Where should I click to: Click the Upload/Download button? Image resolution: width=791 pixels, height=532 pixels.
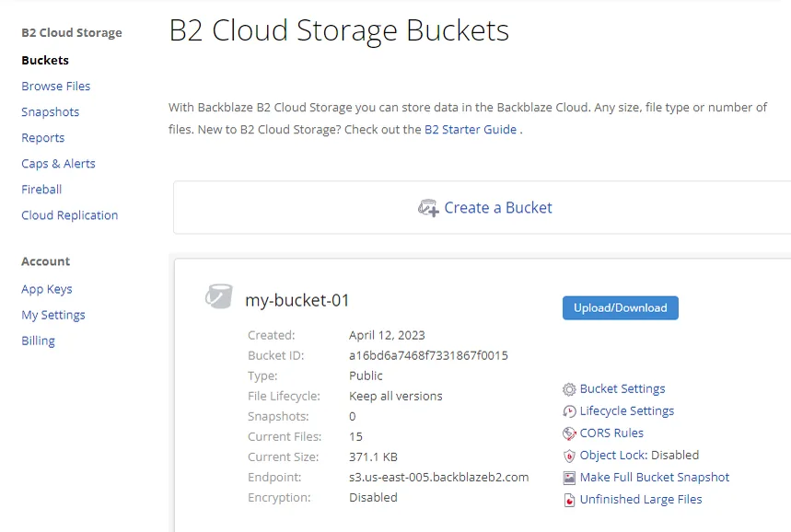pyautogui.click(x=621, y=307)
